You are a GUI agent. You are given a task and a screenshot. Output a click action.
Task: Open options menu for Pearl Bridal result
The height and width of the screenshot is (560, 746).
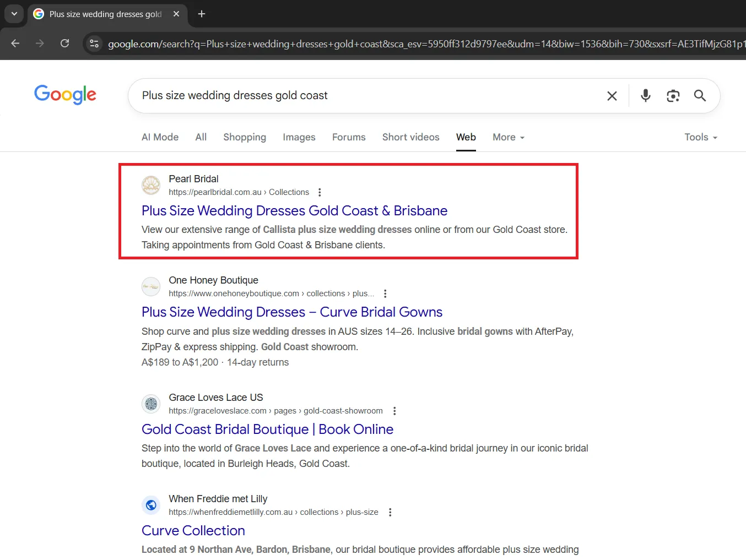point(320,192)
